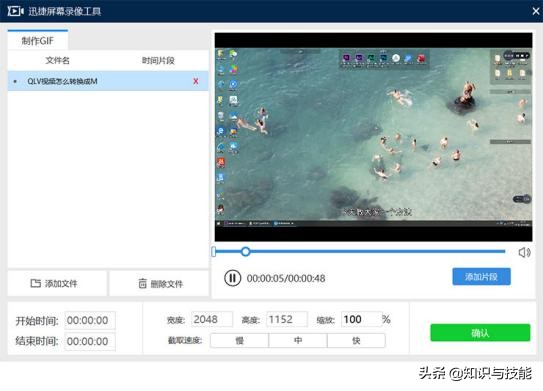
Task: Click the clip start marker on timeline
Action: [214, 252]
